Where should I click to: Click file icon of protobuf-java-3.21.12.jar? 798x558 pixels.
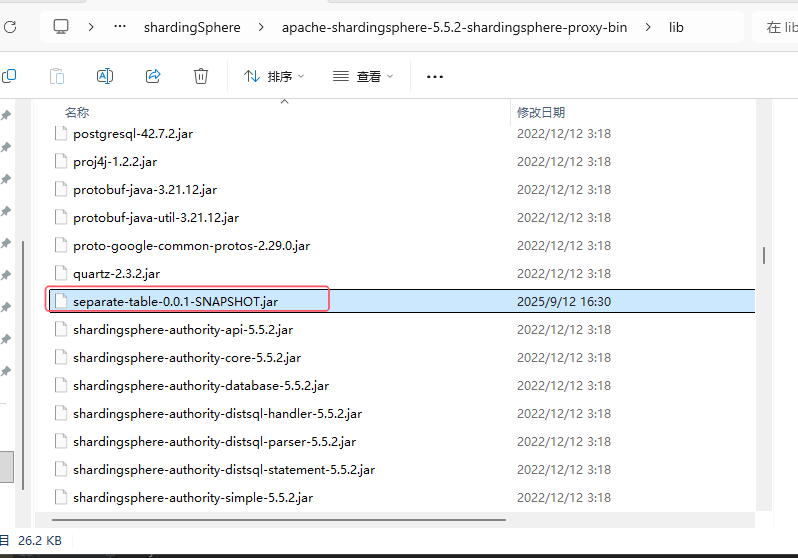[x=61, y=189]
